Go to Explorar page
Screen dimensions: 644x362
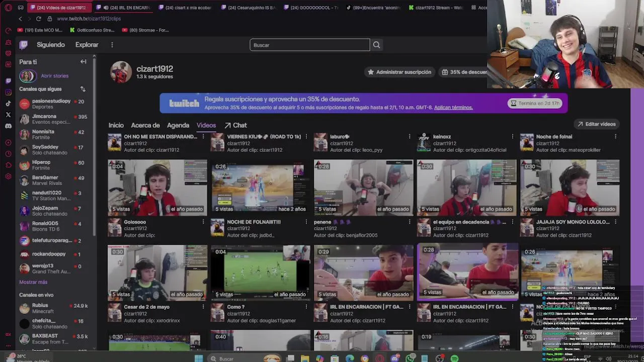coord(87,45)
